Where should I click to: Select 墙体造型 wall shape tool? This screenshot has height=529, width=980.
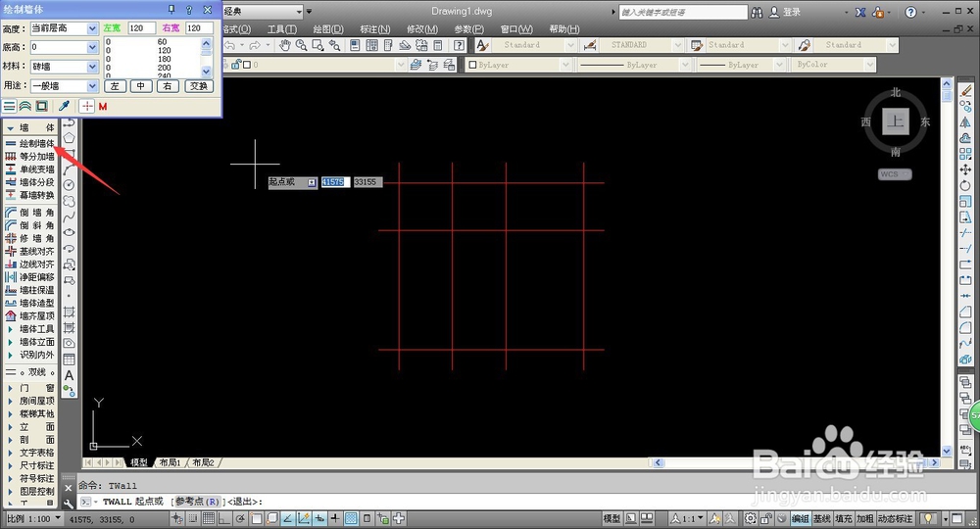pos(30,303)
